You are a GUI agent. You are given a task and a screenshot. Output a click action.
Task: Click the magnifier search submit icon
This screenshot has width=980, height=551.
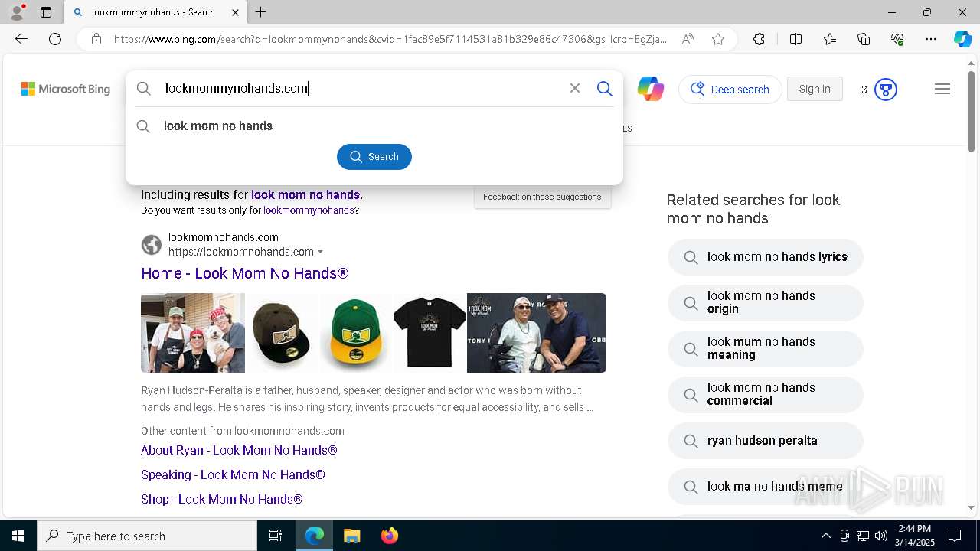pos(605,89)
